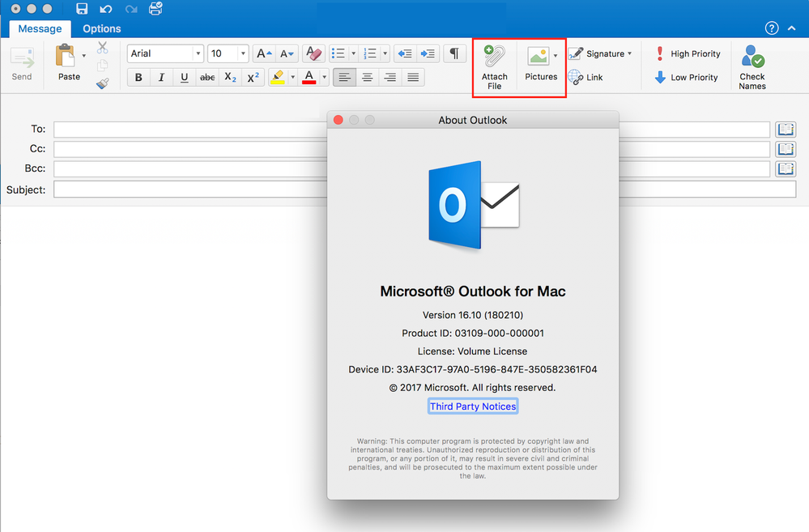Image resolution: width=809 pixels, height=532 pixels.
Task: Print the message with printer icon
Action: pos(155,8)
